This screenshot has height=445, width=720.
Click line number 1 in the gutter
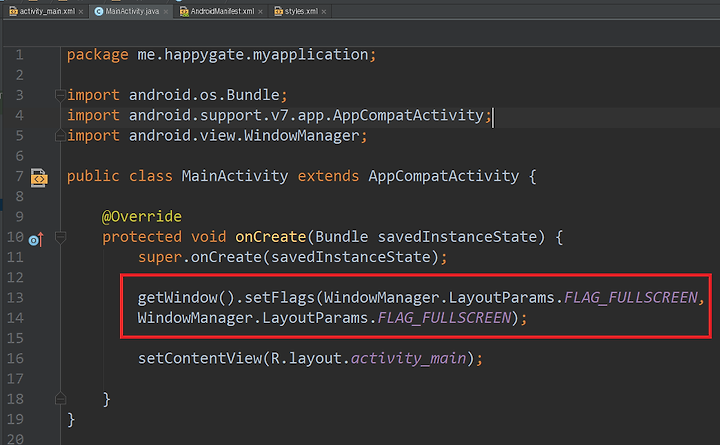coord(19,55)
